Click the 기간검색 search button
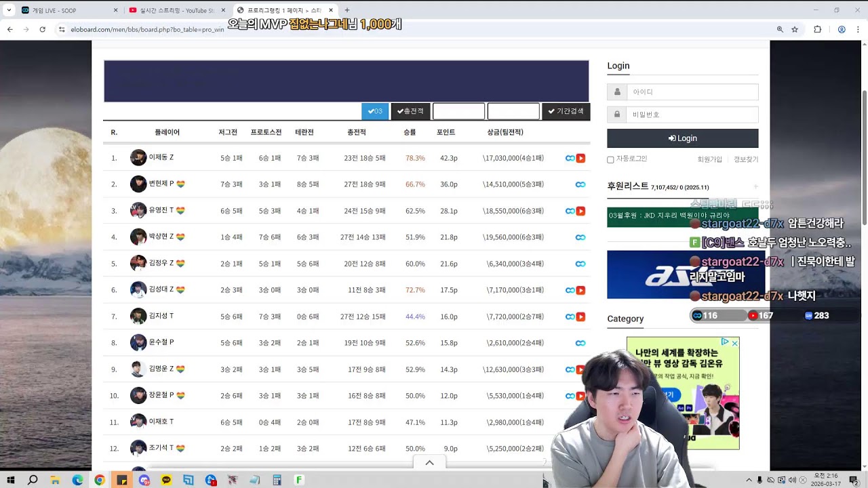Screen dimensions: 868x488 tap(566, 111)
